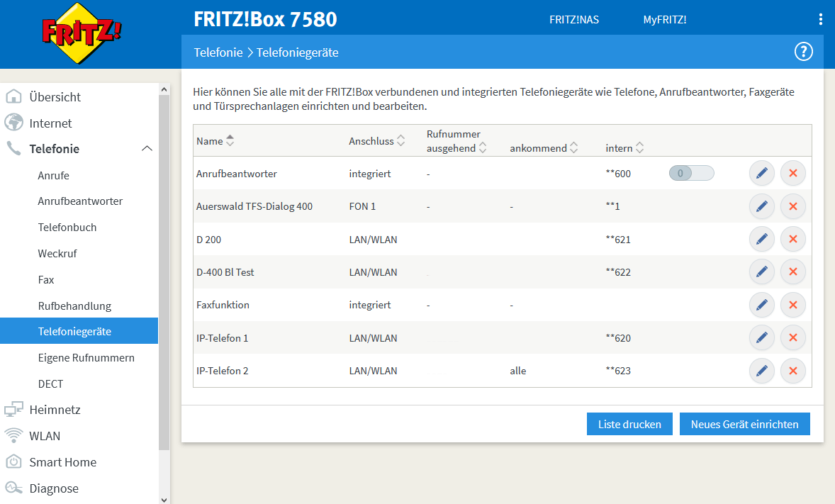Click the Liste drucken button

(629, 424)
